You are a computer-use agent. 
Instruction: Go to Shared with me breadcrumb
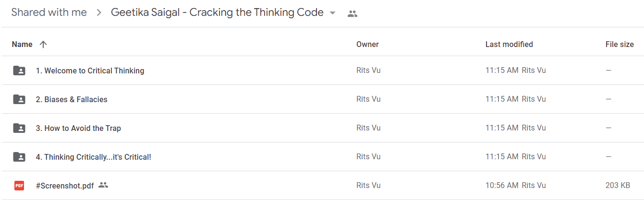pyautogui.click(x=49, y=12)
